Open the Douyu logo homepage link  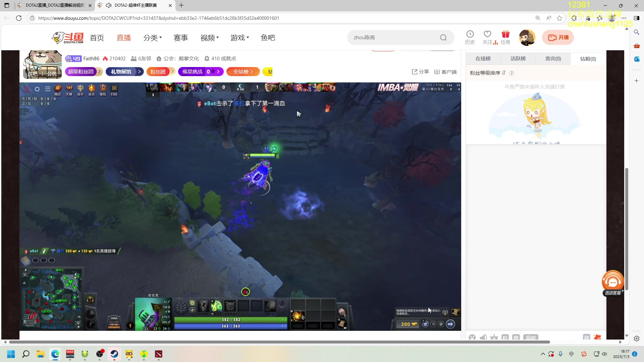click(67, 38)
